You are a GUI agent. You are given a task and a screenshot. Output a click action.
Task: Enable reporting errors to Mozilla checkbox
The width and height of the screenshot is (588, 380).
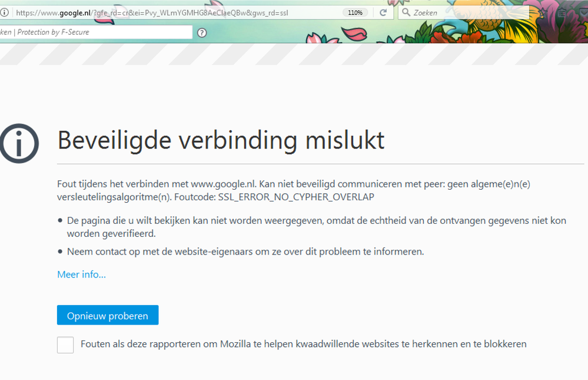click(x=65, y=345)
